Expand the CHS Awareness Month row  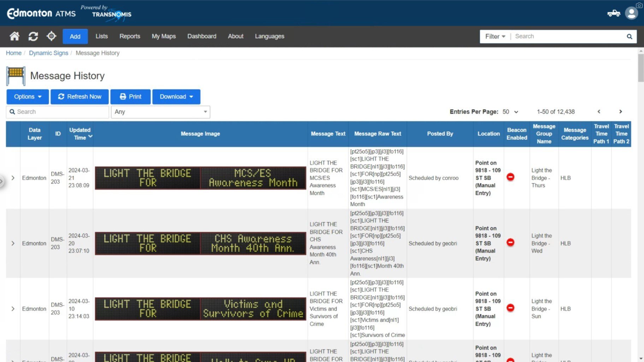pyautogui.click(x=13, y=243)
